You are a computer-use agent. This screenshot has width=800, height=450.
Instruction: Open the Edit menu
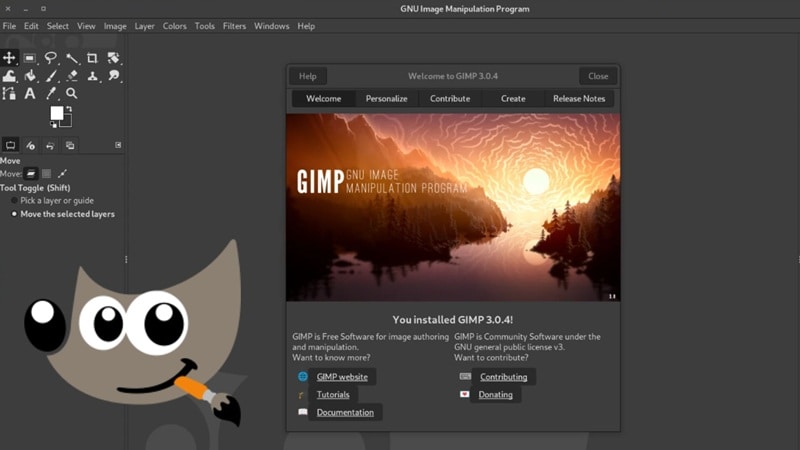31,26
